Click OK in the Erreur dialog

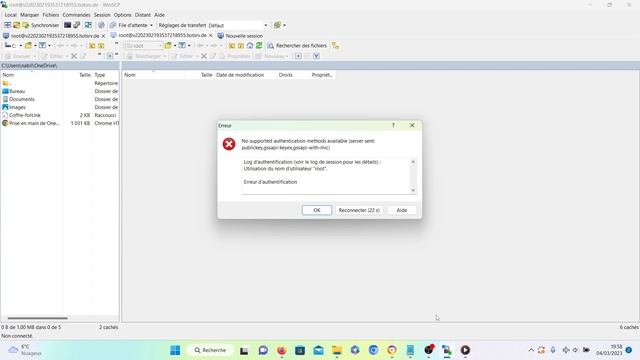click(317, 210)
